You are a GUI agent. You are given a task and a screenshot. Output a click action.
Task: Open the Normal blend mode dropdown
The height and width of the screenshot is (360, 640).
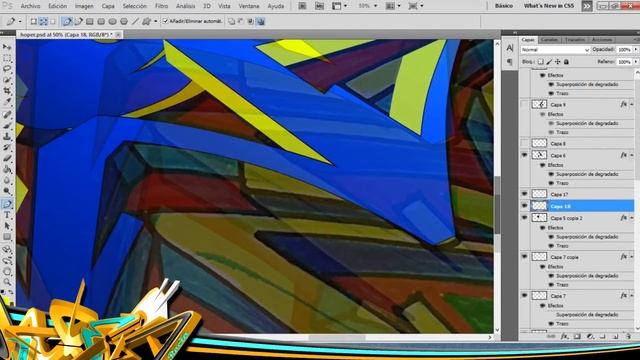tap(555, 50)
